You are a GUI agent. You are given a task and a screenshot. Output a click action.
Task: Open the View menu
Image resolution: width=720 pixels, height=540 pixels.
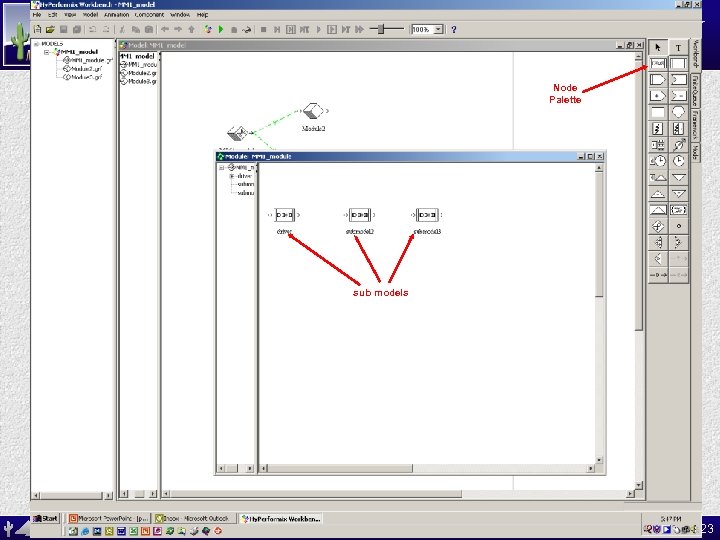pos(70,15)
